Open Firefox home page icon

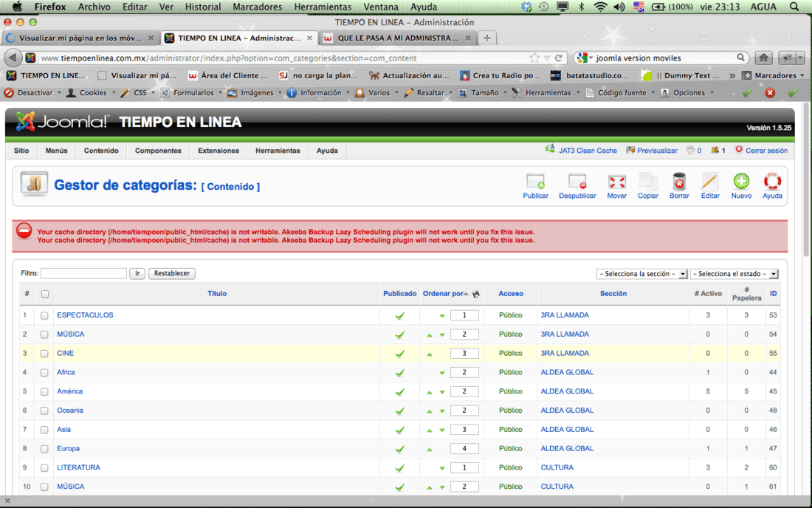pyautogui.click(x=763, y=58)
